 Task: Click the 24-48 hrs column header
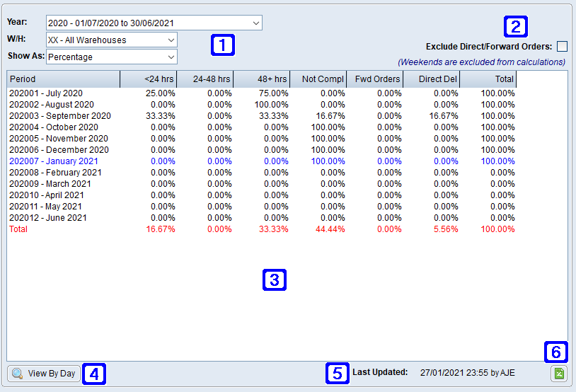click(x=205, y=79)
